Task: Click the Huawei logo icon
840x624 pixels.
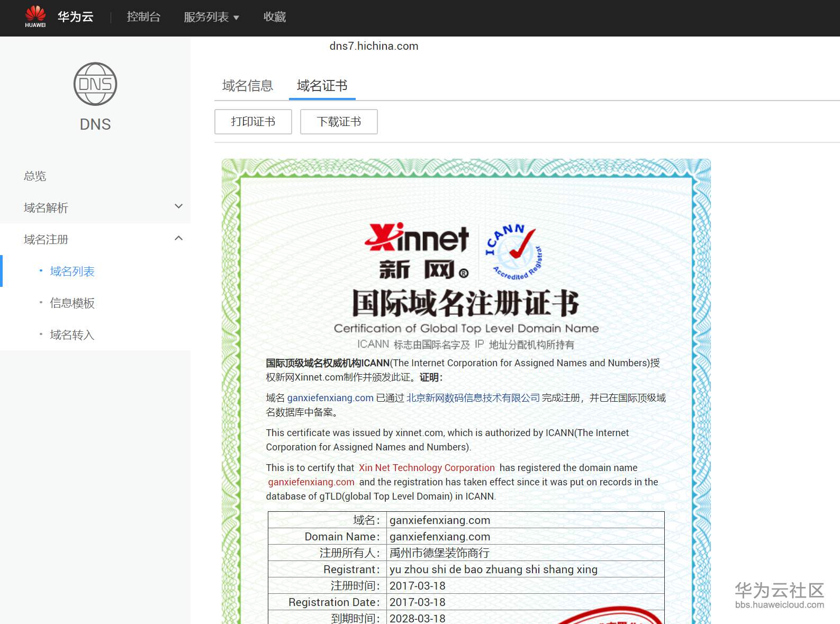Action: click(x=35, y=16)
